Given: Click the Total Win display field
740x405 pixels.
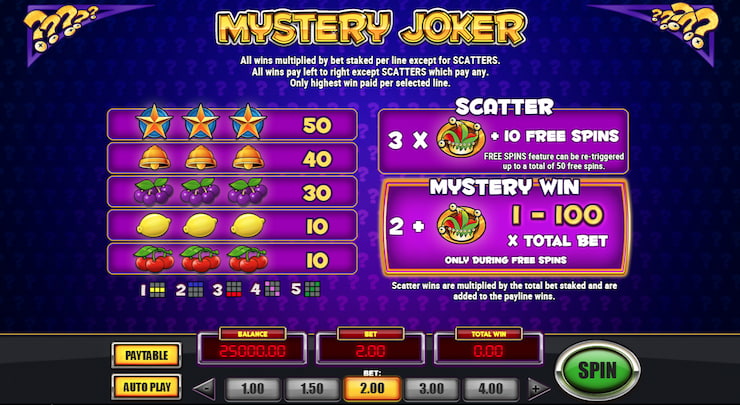Looking at the screenshot, I should click(x=488, y=351).
